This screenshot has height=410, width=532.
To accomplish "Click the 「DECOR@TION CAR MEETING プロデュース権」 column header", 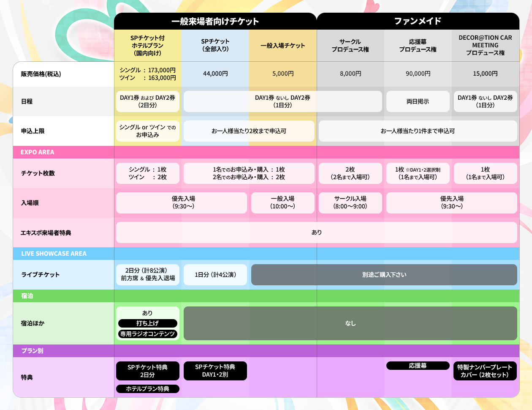I will [x=485, y=45].
